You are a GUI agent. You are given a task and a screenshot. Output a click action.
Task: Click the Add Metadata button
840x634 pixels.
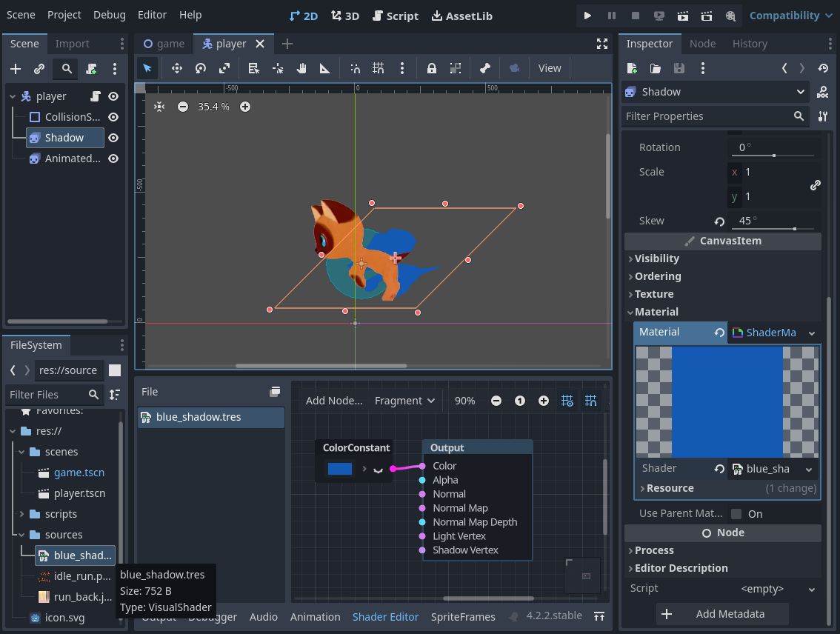(x=721, y=614)
